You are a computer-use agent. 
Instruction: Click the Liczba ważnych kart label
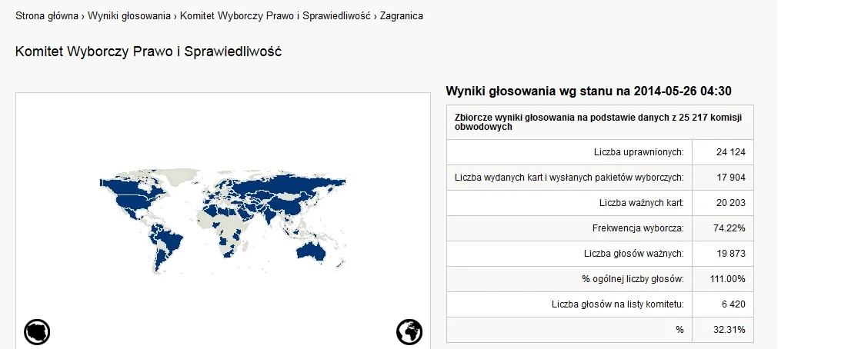tap(642, 203)
